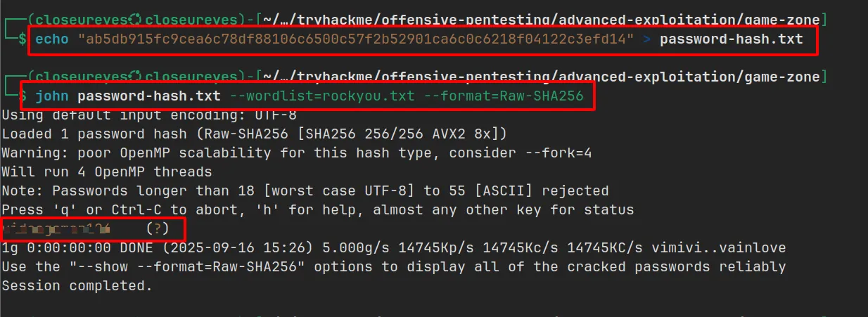
Task: Click the 'Session completed.' text
Action: (x=77, y=286)
